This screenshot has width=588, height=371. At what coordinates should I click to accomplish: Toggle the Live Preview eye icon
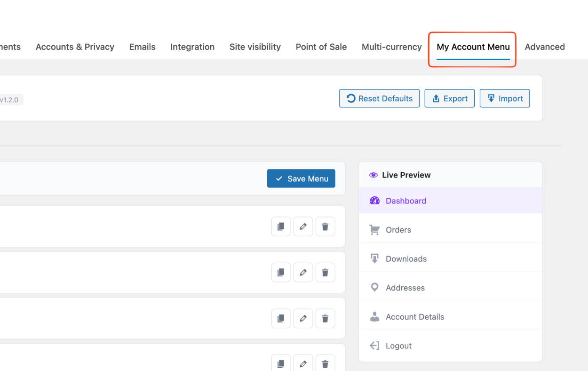pyautogui.click(x=373, y=175)
